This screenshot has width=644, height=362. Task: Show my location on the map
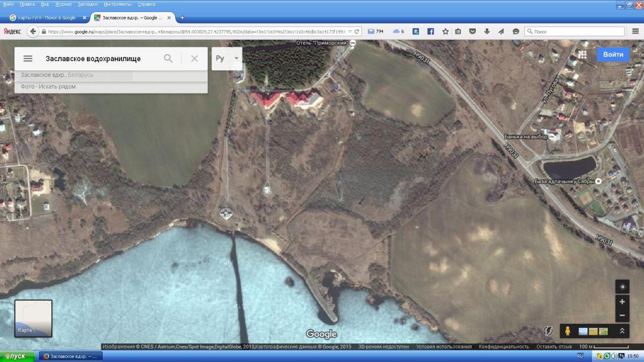click(622, 287)
